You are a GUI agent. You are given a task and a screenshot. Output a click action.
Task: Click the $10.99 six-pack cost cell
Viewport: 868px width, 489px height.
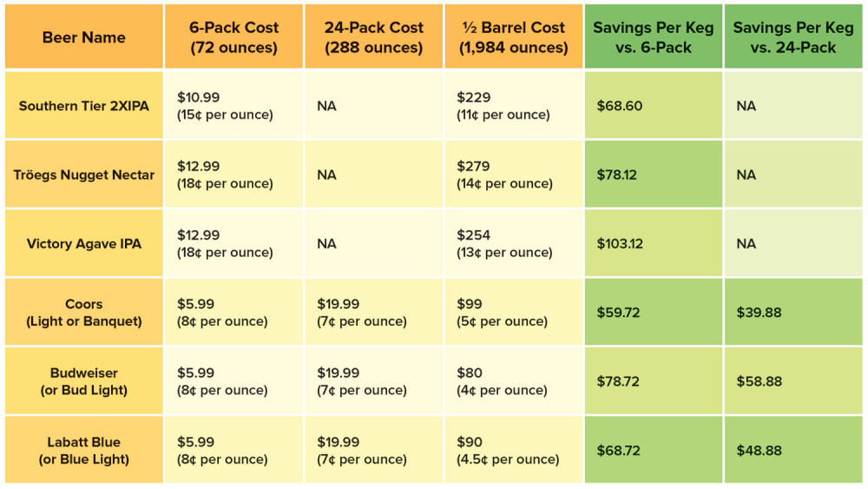coord(233,105)
